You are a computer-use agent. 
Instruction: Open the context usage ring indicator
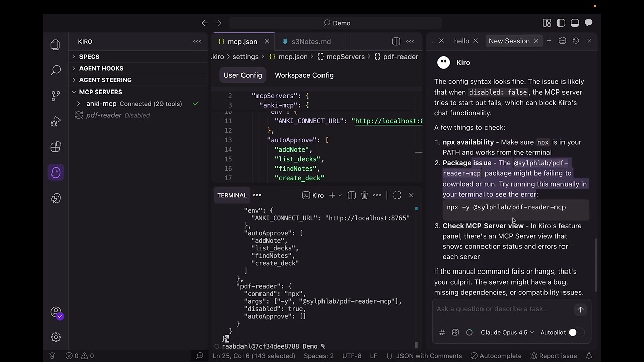click(469, 332)
